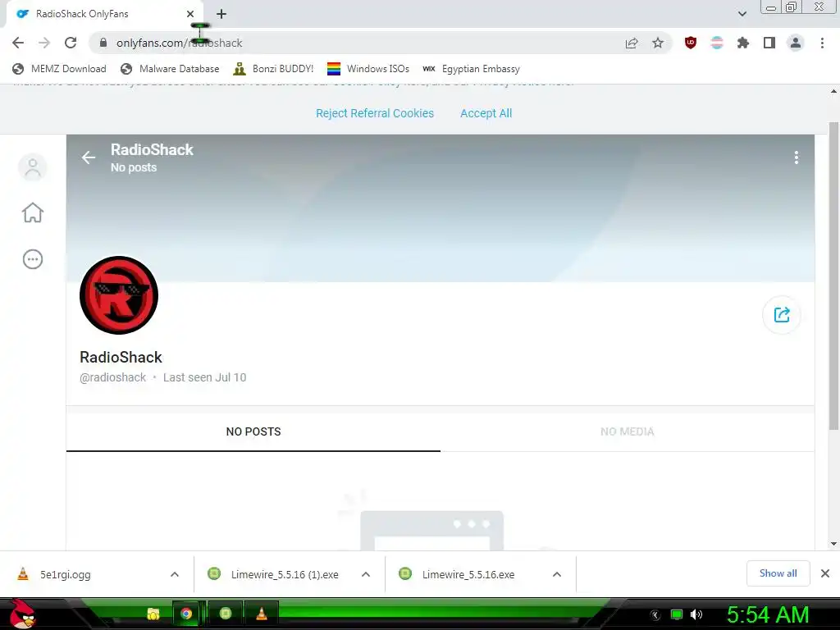Expand options for Limewire_5.5.16.exe download
Image resolution: width=840 pixels, height=630 pixels.
557,574
